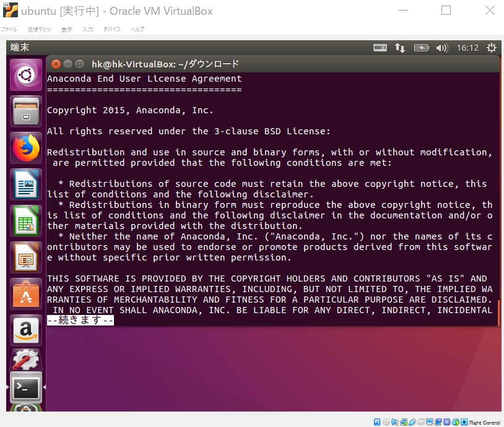Close the terminal window with red button

(x=56, y=64)
